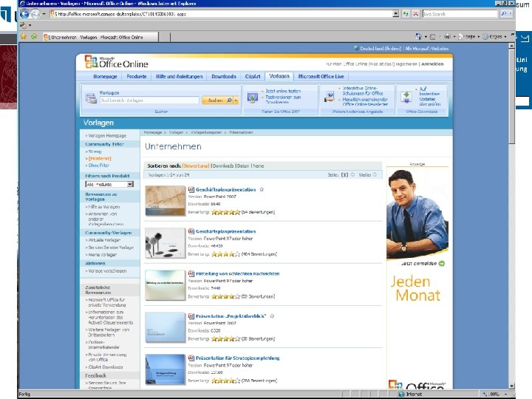Click the globe icon beside Deutschland

point(356,48)
